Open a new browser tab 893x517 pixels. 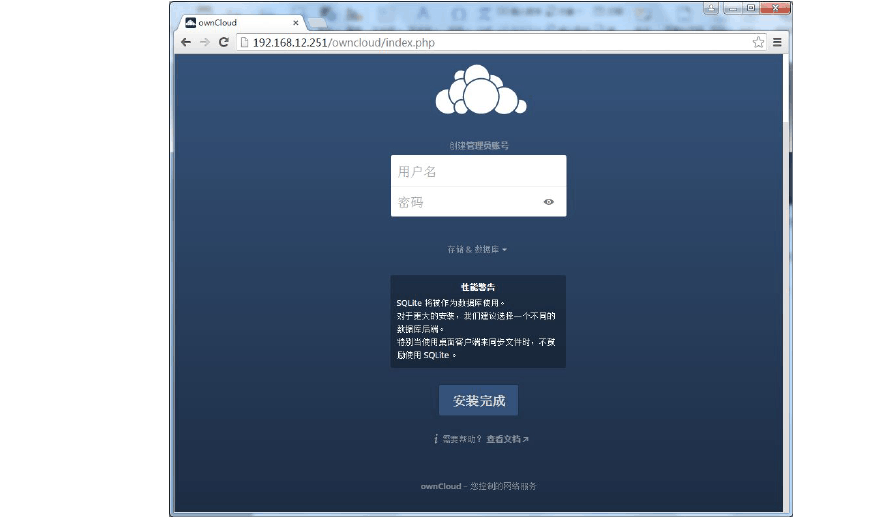(317, 22)
